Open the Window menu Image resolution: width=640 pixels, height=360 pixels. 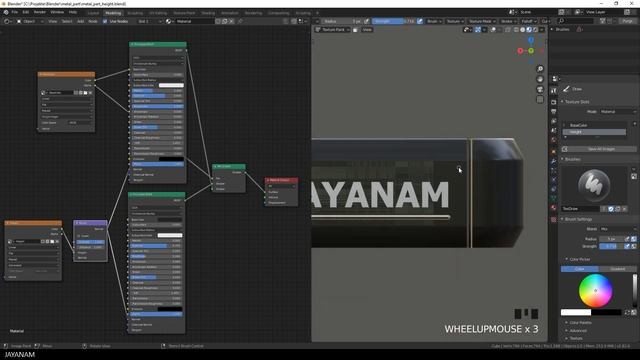coord(57,12)
